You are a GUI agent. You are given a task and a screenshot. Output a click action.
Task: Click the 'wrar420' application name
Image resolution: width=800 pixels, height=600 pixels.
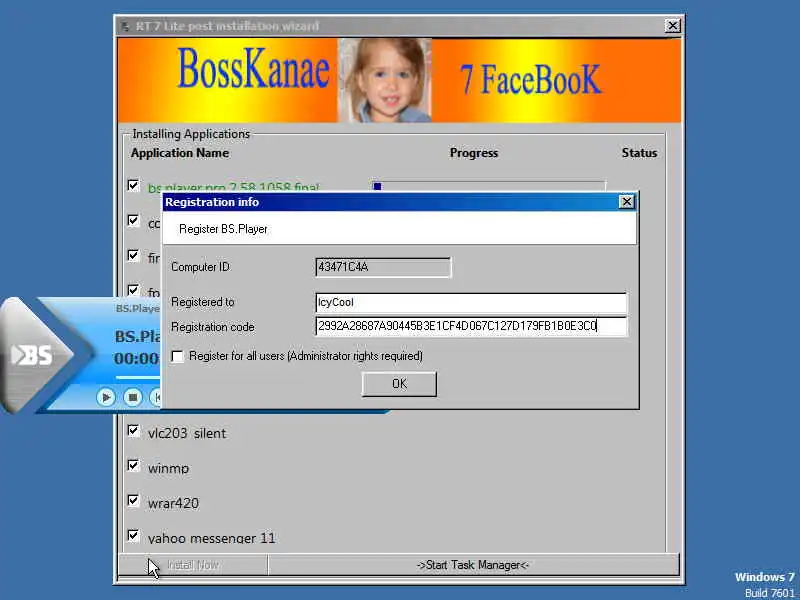pyautogui.click(x=173, y=503)
